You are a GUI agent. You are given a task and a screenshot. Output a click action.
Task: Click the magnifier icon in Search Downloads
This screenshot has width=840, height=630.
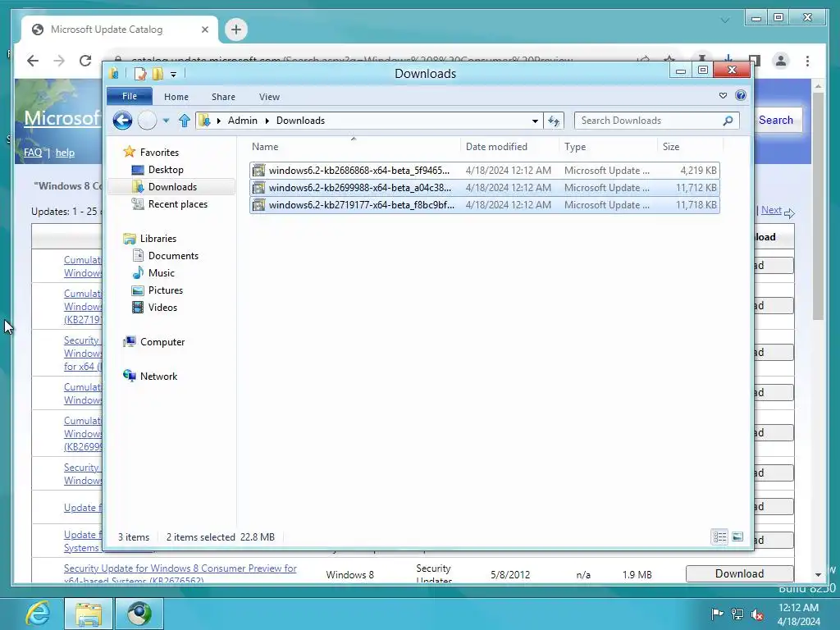point(728,121)
